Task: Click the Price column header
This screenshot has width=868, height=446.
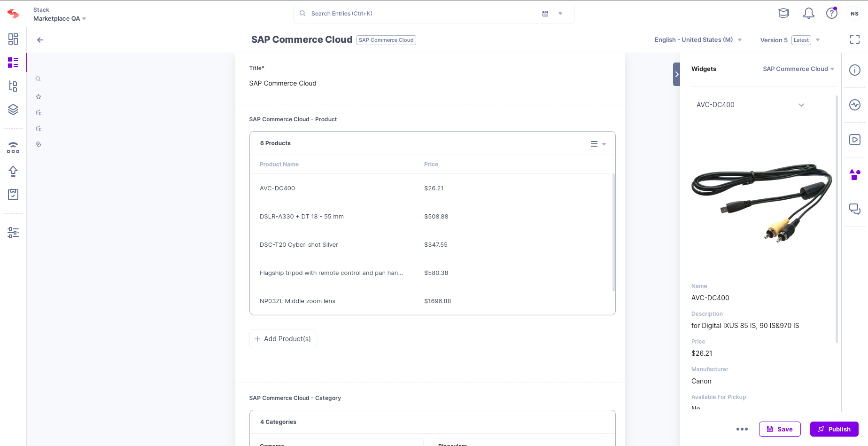Action: [x=431, y=164]
